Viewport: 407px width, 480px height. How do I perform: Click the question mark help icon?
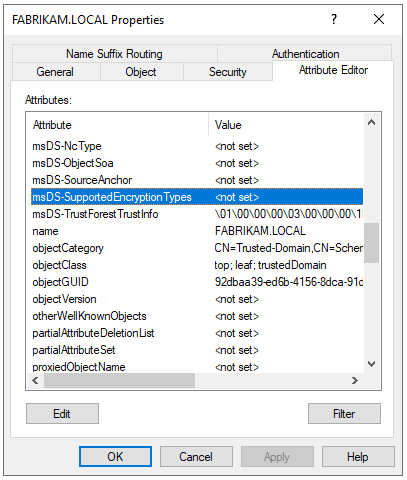334,19
